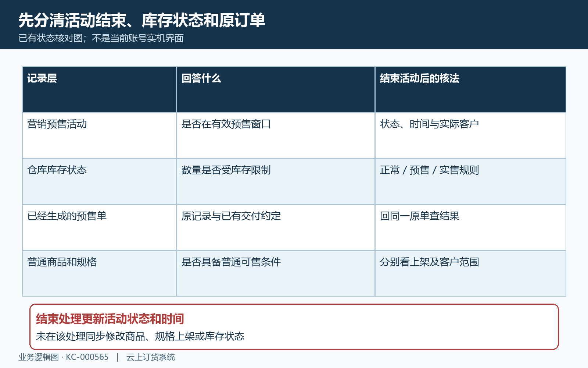Click the 回答什么 column header
The height and width of the screenshot is (368, 588).
coord(276,89)
